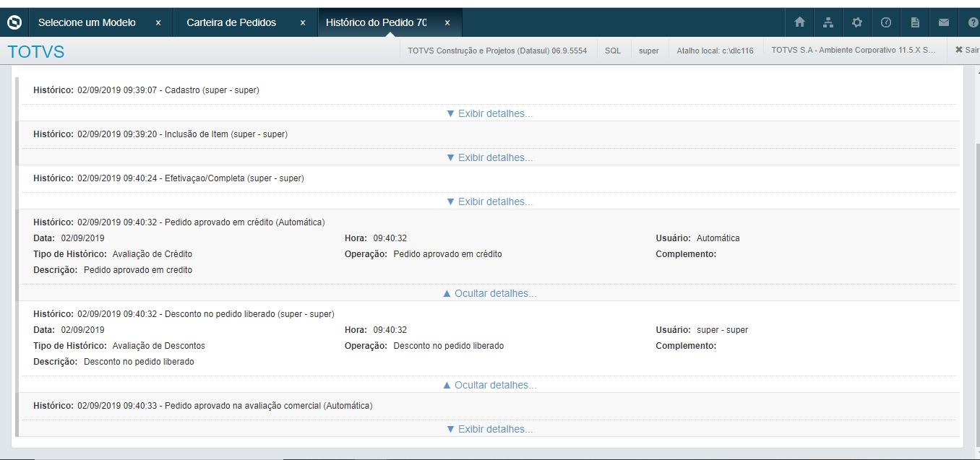Screen dimensions: 980x460
Task: Click Atalho local c:\dlc116 label
Action: (x=715, y=51)
